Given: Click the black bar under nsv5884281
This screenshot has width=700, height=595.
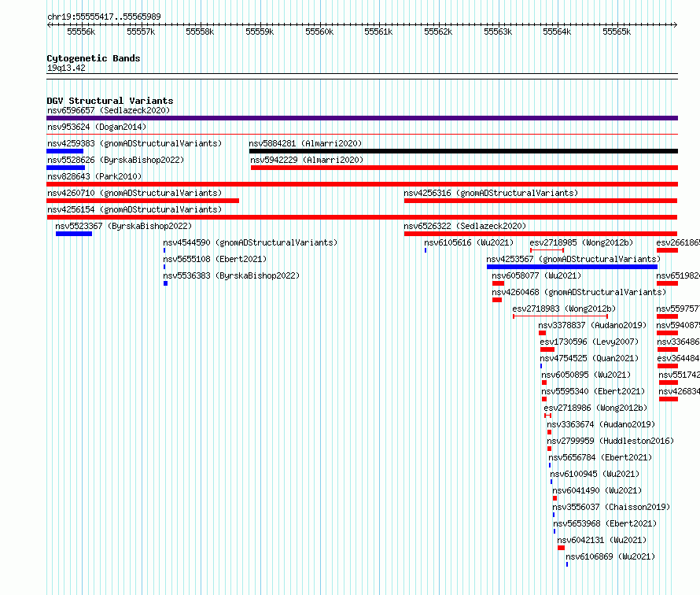Looking at the screenshot, I should click(463, 151).
